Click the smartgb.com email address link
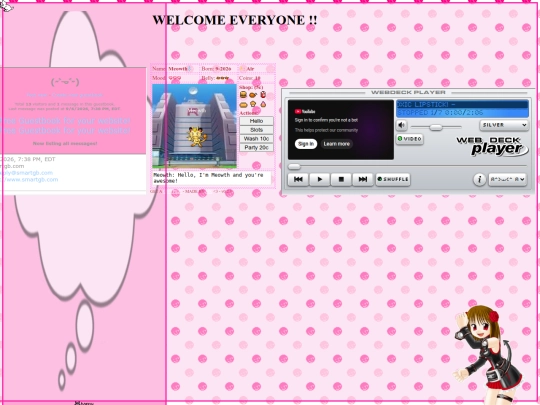Image resolution: width=540 pixels, height=405 pixels. click(27, 173)
